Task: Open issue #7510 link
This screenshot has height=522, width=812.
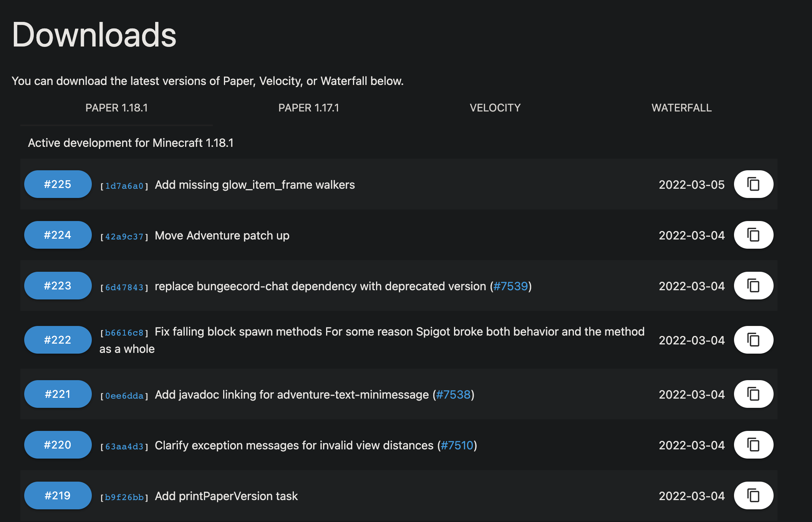Action: (457, 446)
